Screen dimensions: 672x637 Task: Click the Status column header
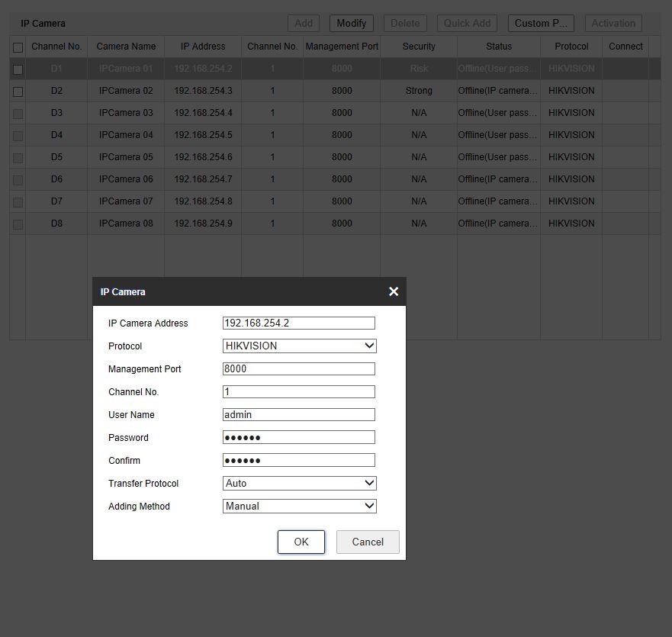coord(498,47)
